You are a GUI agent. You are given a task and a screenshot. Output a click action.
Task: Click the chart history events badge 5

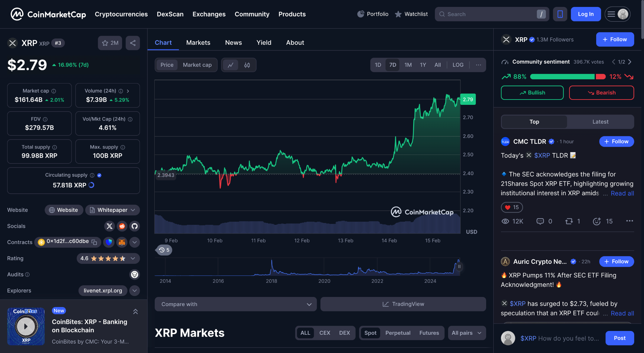(x=164, y=250)
